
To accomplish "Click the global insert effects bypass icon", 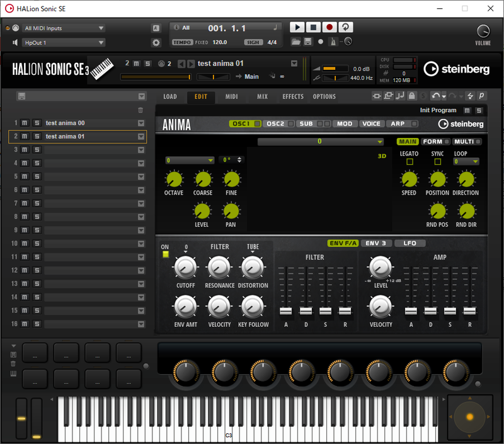I will click(376, 96).
